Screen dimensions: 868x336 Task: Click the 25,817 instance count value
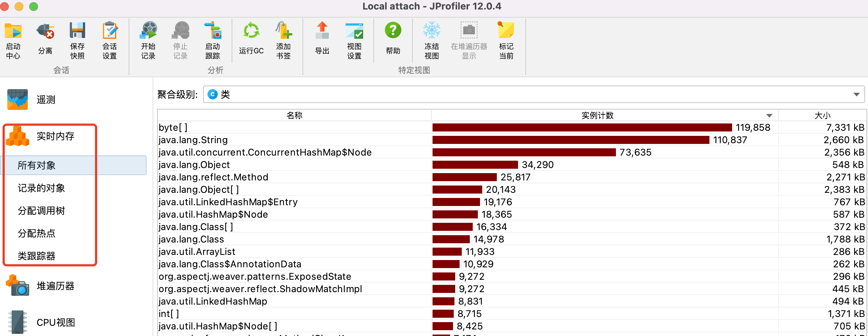point(515,177)
